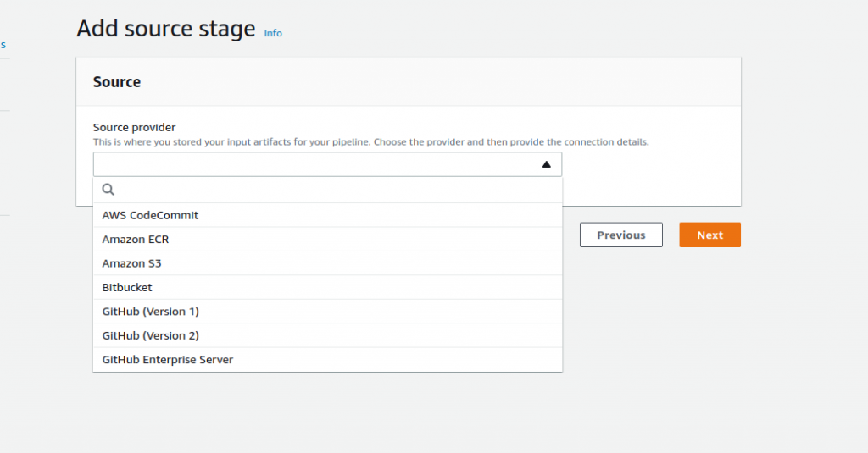Choose Amazon ECR as source provider
868x453 pixels.
pos(136,240)
